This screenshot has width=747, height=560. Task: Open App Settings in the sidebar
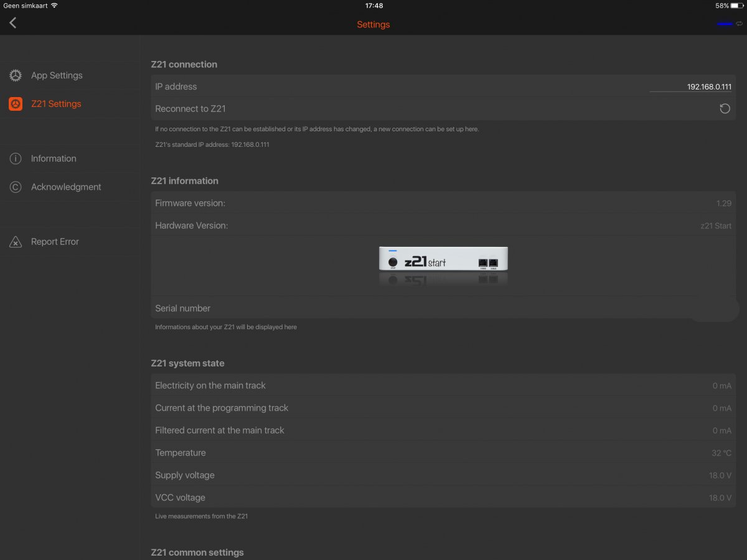coord(70,75)
